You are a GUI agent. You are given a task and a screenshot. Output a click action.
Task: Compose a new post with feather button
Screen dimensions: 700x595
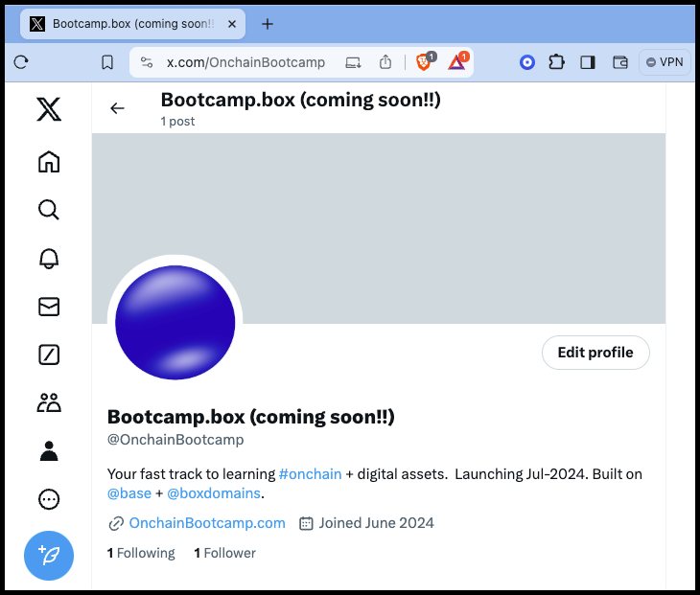[49, 556]
